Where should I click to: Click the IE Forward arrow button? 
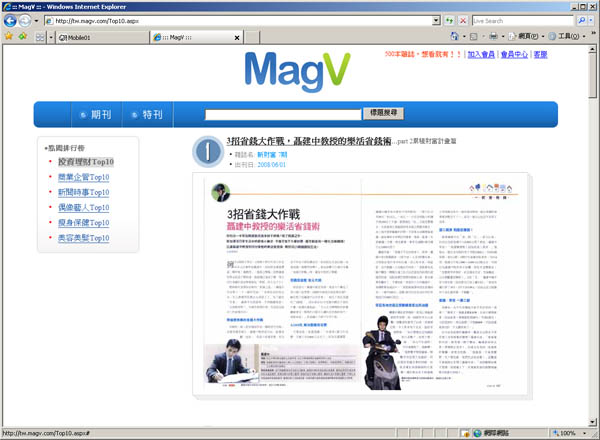point(25,21)
